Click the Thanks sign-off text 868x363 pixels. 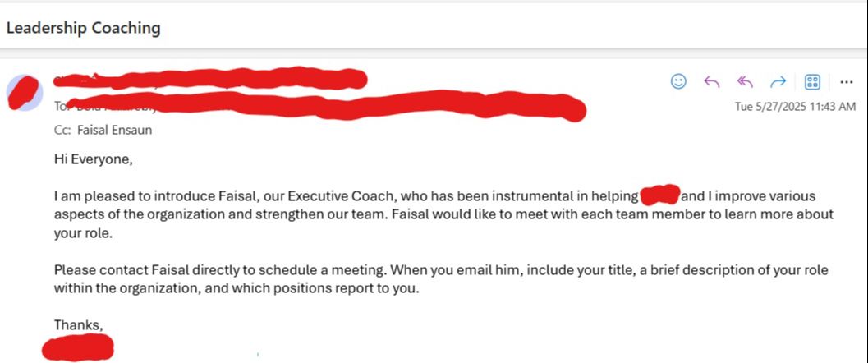tap(79, 324)
